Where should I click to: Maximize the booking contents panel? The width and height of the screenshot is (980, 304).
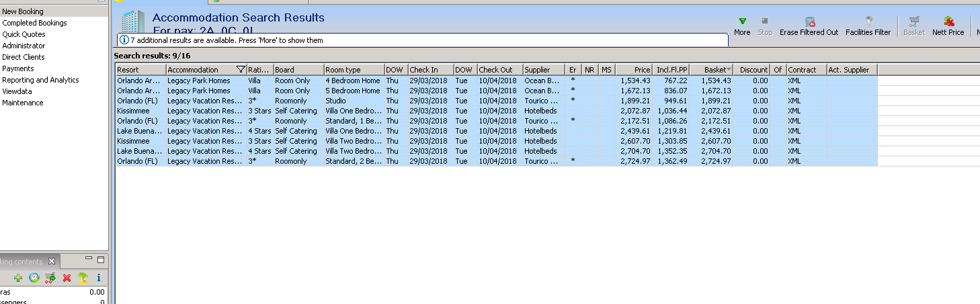point(101,259)
